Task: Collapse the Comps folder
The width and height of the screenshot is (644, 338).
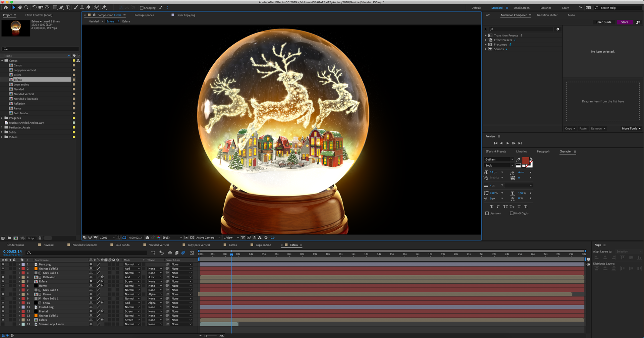Action: pyautogui.click(x=2, y=61)
